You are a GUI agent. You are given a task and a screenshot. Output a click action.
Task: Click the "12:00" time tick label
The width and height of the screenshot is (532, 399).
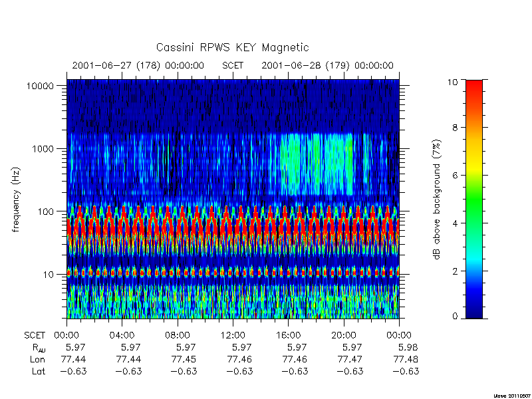click(233, 336)
